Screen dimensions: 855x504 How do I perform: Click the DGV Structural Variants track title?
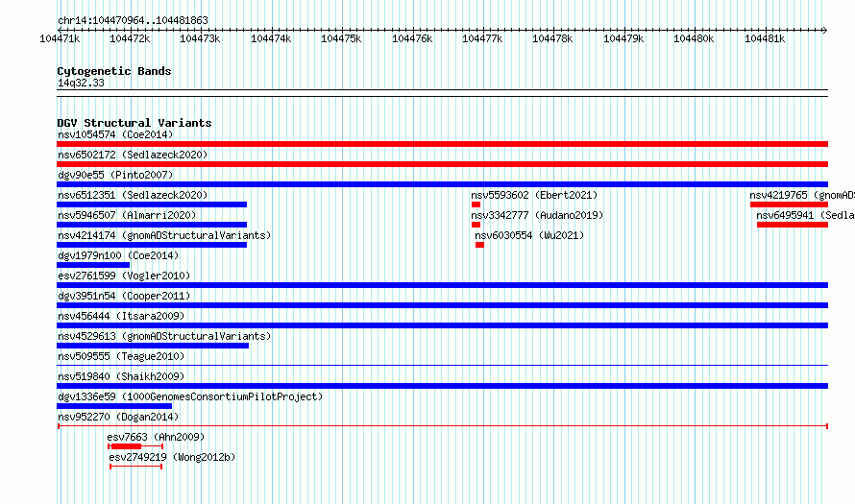point(134,123)
